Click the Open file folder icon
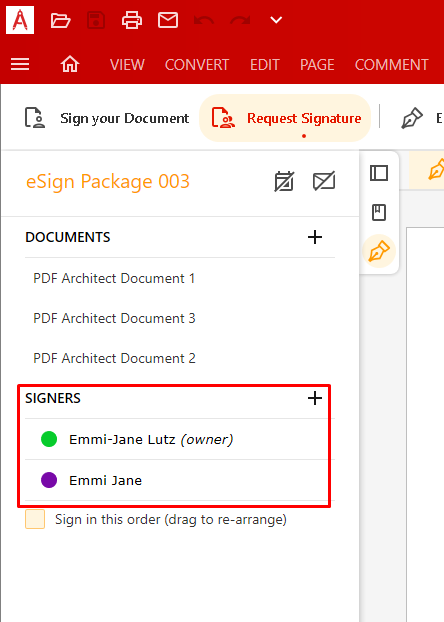The height and width of the screenshot is (622, 444). point(61,20)
